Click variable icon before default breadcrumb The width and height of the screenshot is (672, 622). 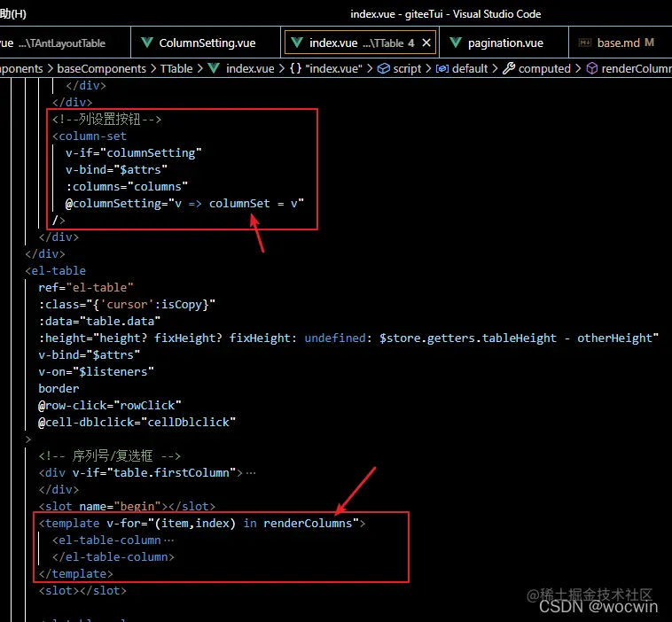[x=442, y=68]
